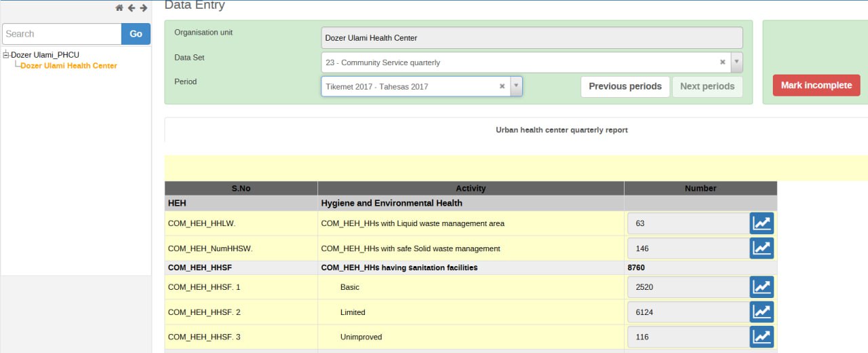Select Dozer Ulami Health Center in tree
The image size is (868, 353).
click(x=68, y=66)
